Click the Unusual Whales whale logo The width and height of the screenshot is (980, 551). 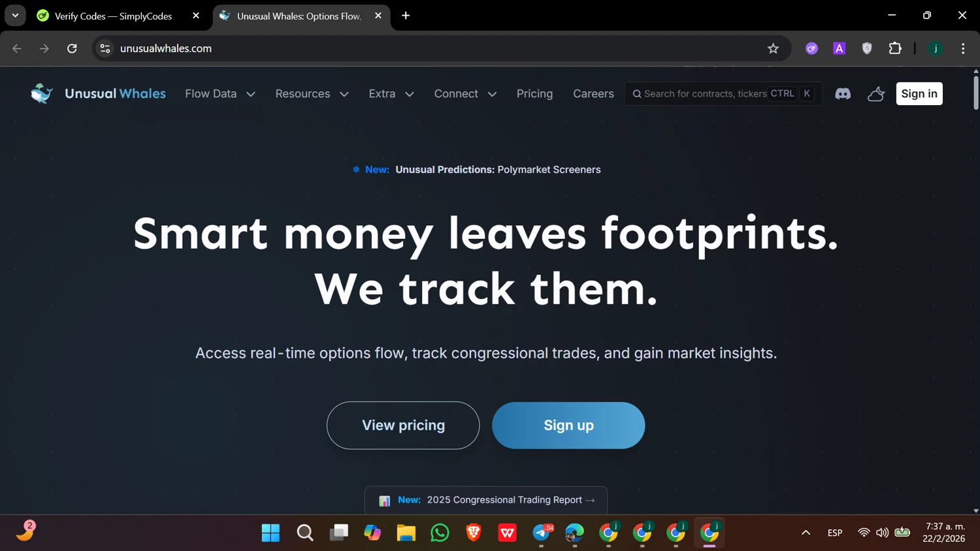(42, 93)
